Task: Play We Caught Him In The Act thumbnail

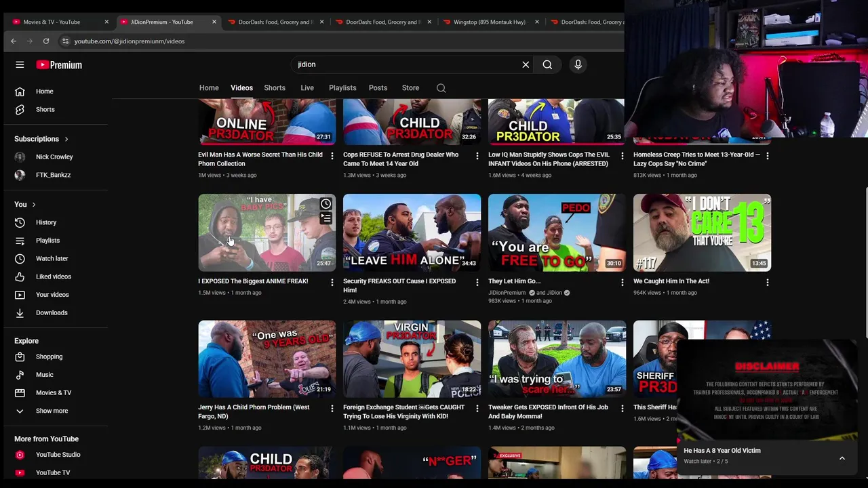Action: (x=702, y=232)
